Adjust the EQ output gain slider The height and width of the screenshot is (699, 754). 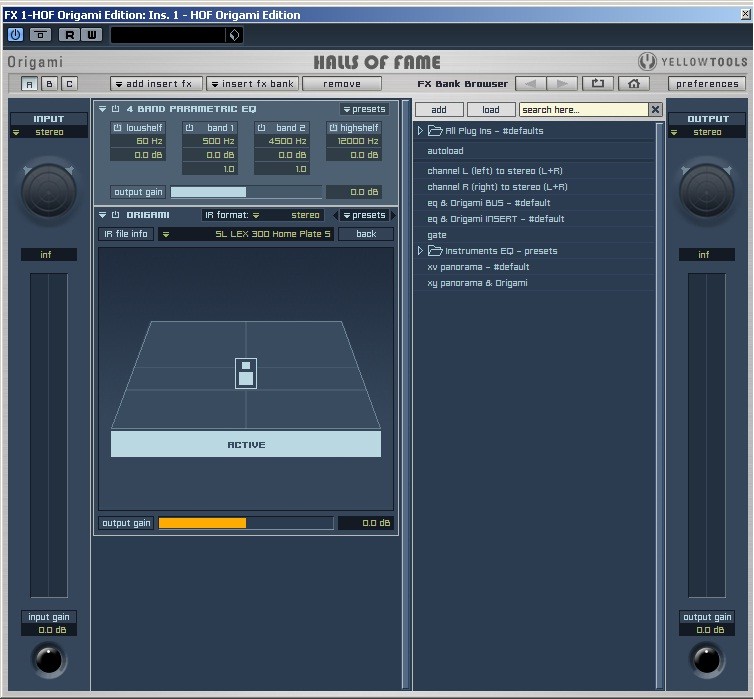point(246,192)
